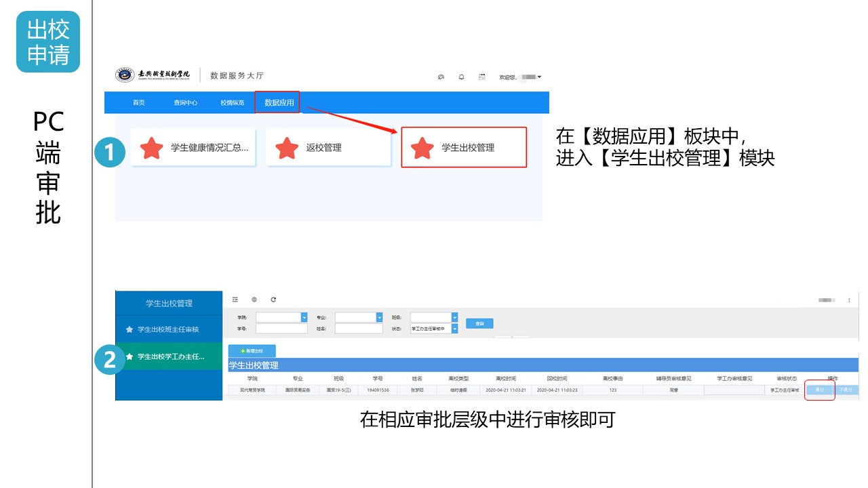Viewport: 868px width, 488px height.
Task: Click inside the 学号 input field
Action: [281, 328]
